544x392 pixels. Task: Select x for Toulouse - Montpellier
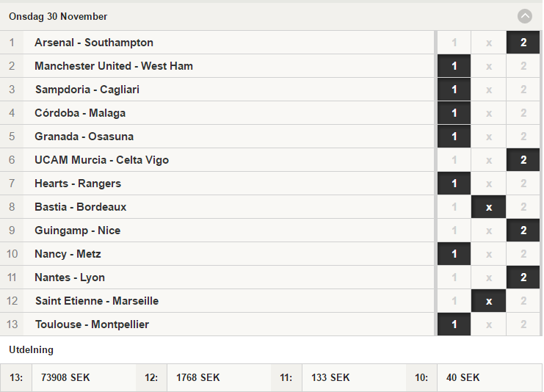[488, 324]
